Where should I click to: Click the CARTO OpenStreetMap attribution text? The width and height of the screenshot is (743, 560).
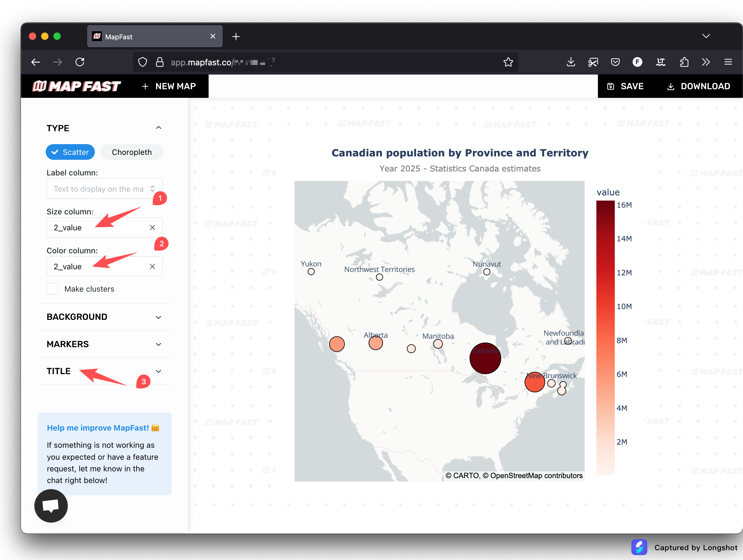click(514, 476)
